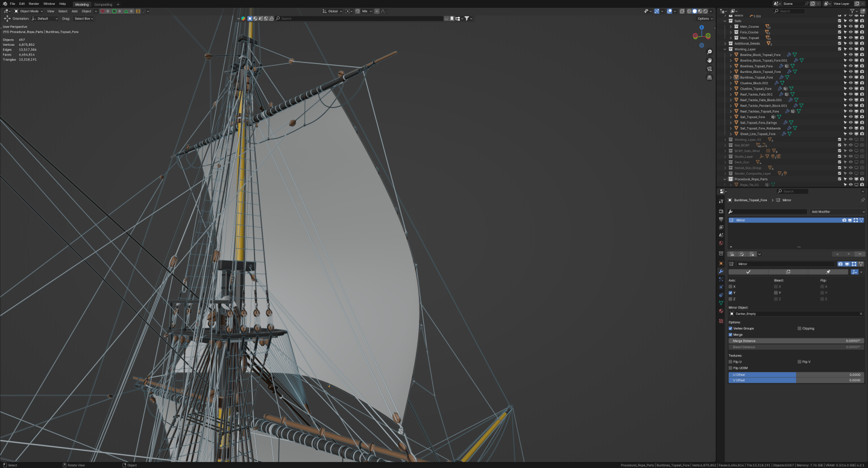Open the Add Modifier dropdown
Screen dimensions: 868x468
coord(837,212)
